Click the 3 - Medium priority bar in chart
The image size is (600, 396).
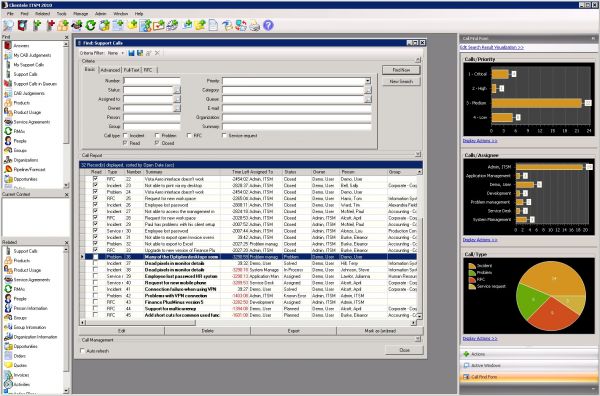click(536, 103)
